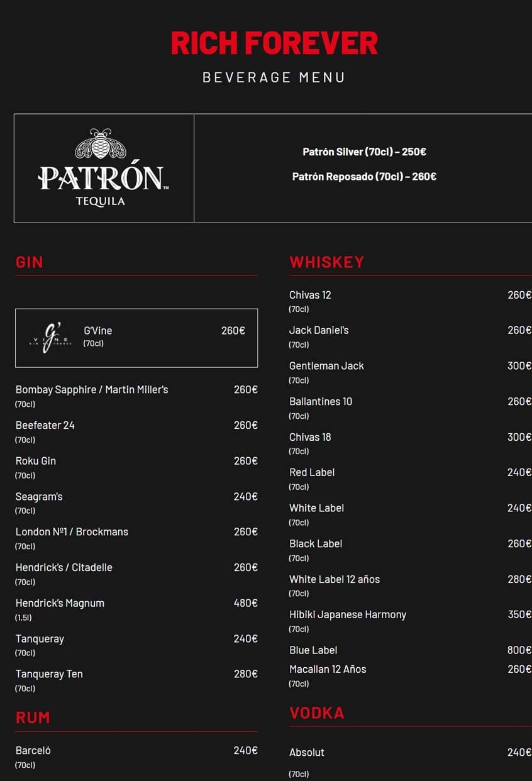Click the Absolut 240€ price
The image size is (532, 781).
pyautogui.click(x=519, y=753)
